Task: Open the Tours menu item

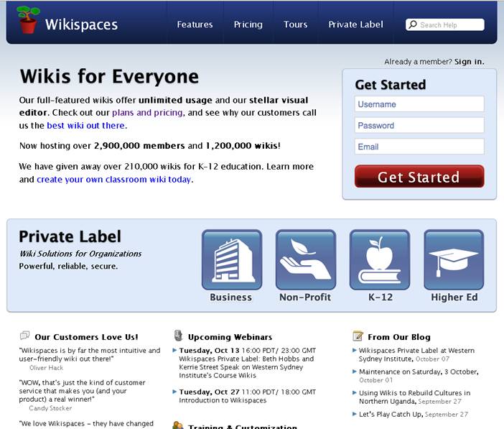Action: [x=295, y=24]
